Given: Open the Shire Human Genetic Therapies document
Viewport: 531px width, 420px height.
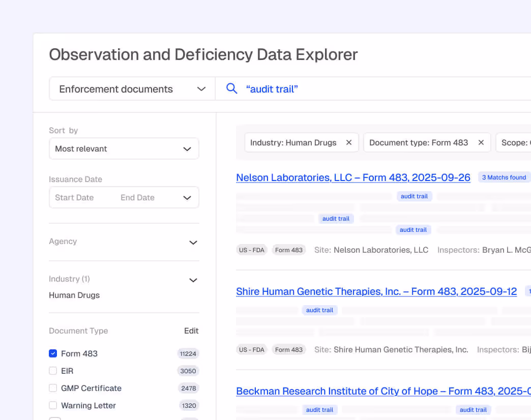Looking at the screenshot, I should pyautogui.click(x=376, y=291).
